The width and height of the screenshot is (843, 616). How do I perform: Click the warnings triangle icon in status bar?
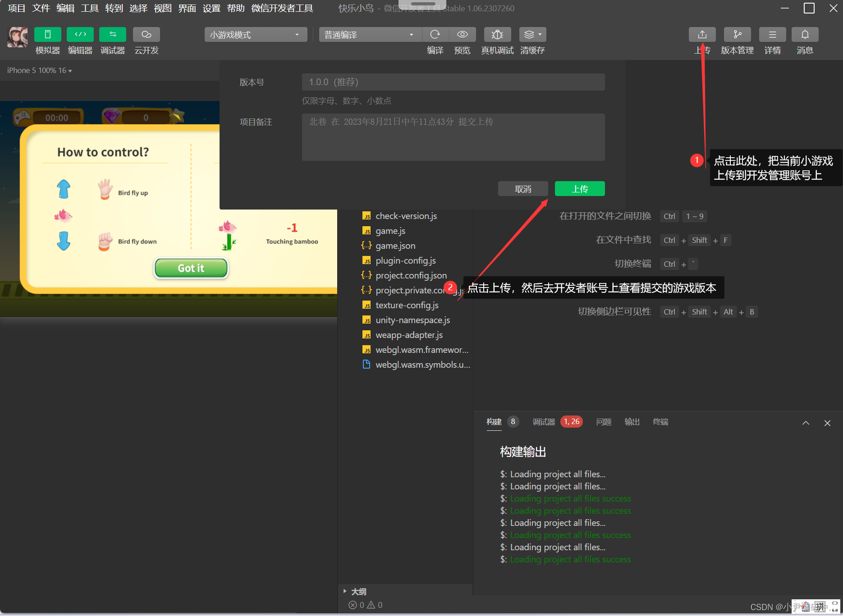click(x=371, y=605)
